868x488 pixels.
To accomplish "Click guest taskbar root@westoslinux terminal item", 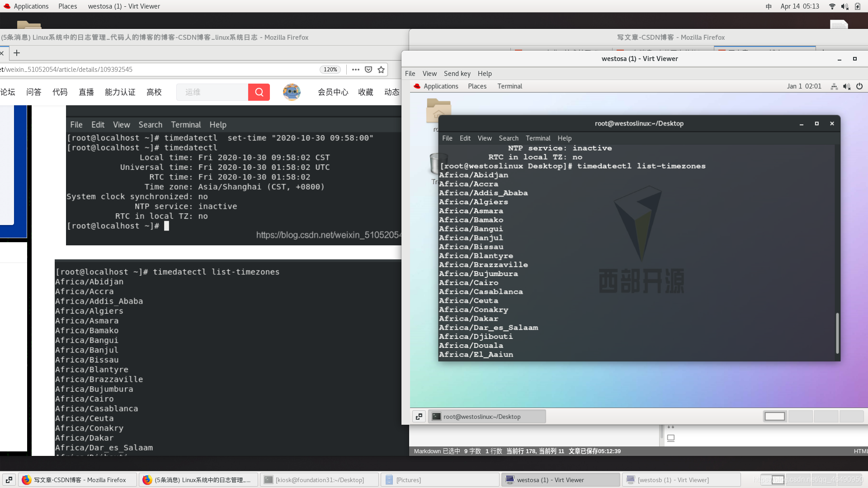I will [487, 417].
